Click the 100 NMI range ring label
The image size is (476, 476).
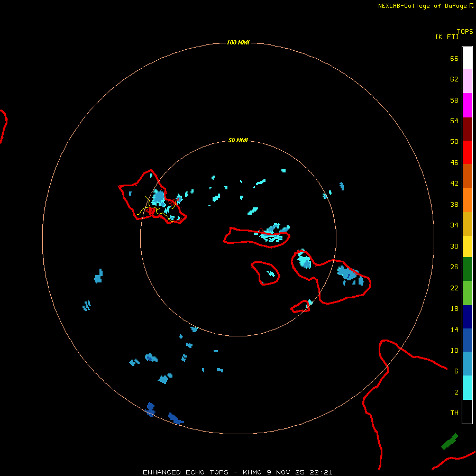tap(238, 42)
